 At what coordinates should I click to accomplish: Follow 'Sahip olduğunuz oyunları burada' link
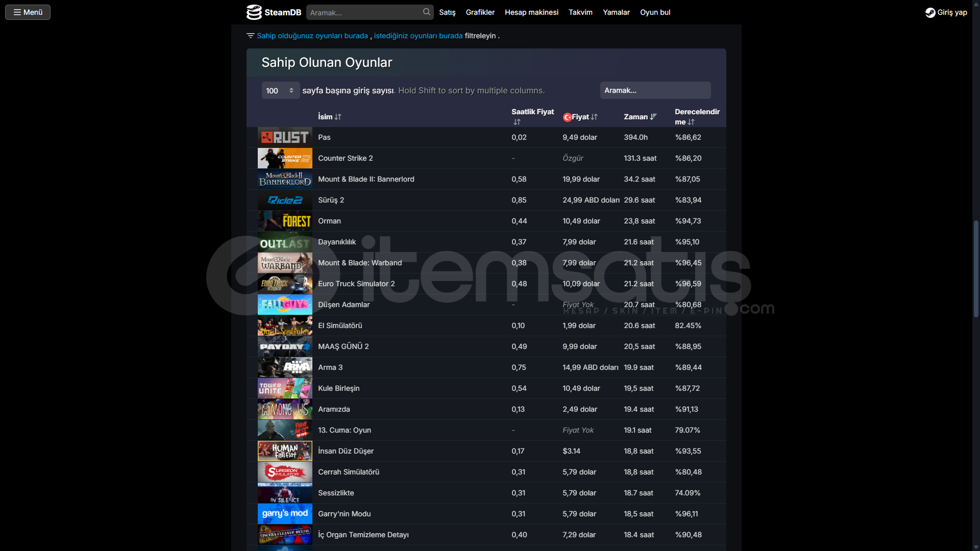(312, 36)
